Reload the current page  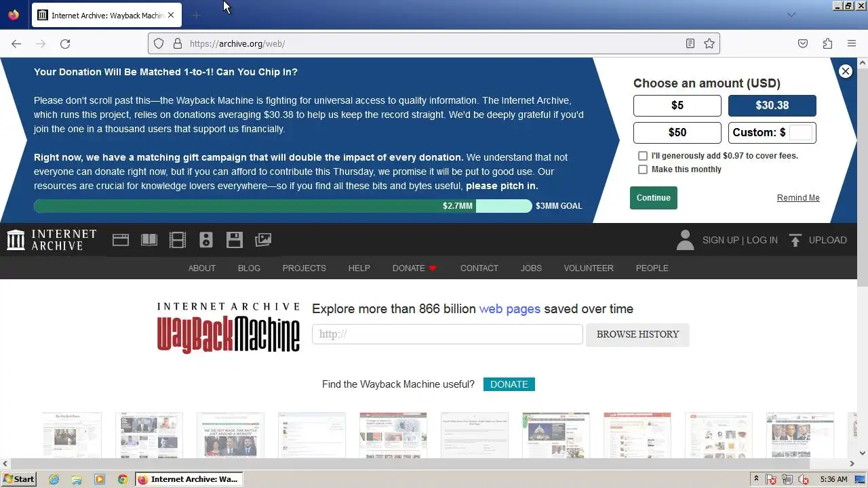[65, 43]
